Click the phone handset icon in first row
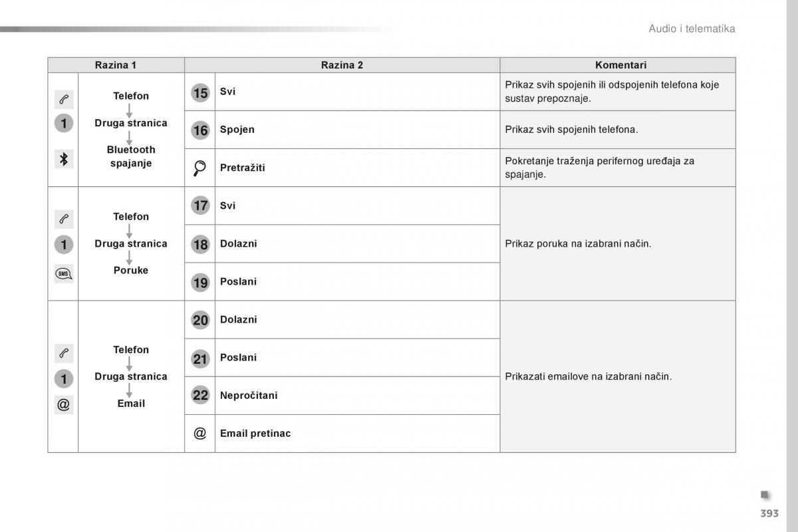Viewport: 798px width, 532px height. [64, 100]
